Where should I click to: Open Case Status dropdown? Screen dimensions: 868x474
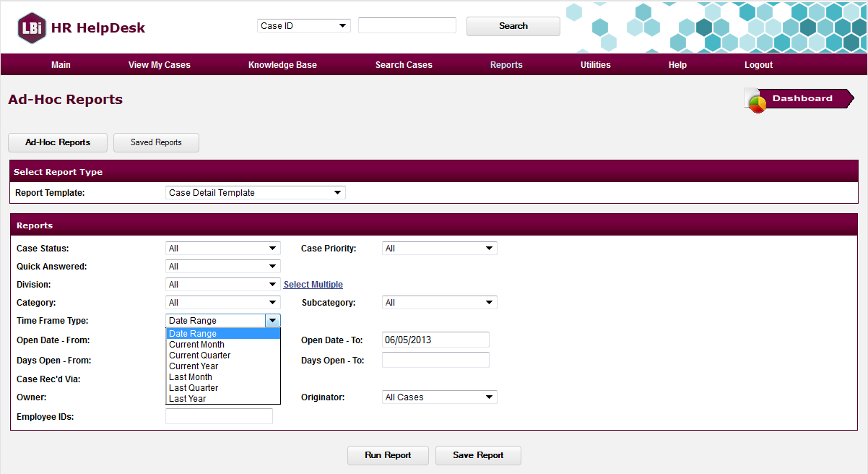(x=223, y=249)
